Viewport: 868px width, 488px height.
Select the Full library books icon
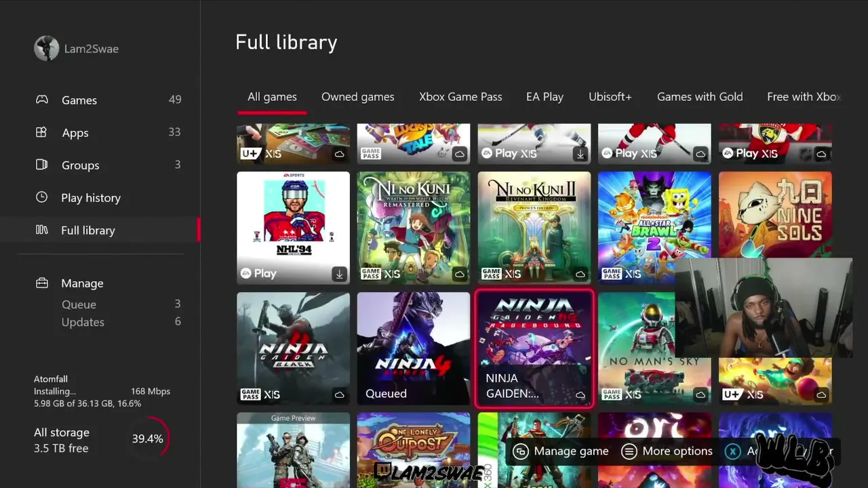42,230
